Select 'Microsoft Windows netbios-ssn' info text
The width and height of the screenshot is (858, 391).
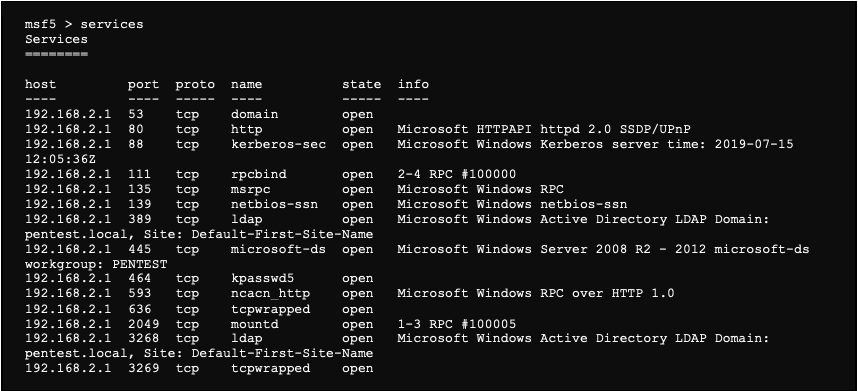coord(512,204)
